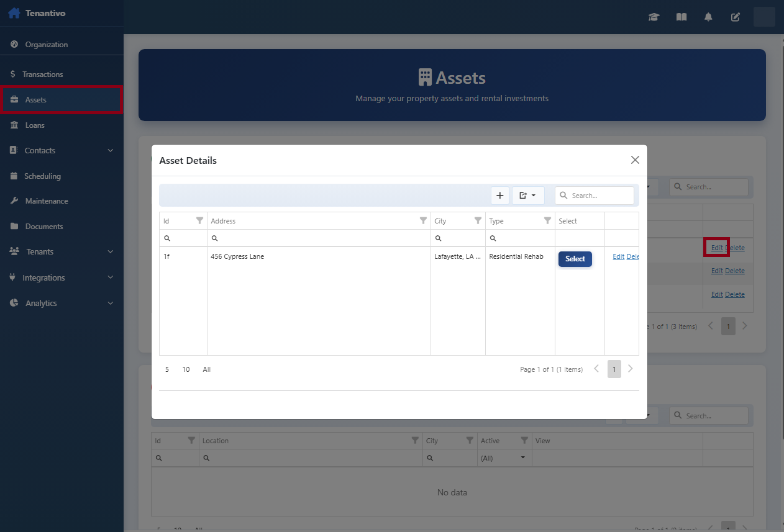784x532 pixels.
Task: Expand the Integrations sidebar menu chevron
Action: 111,277
